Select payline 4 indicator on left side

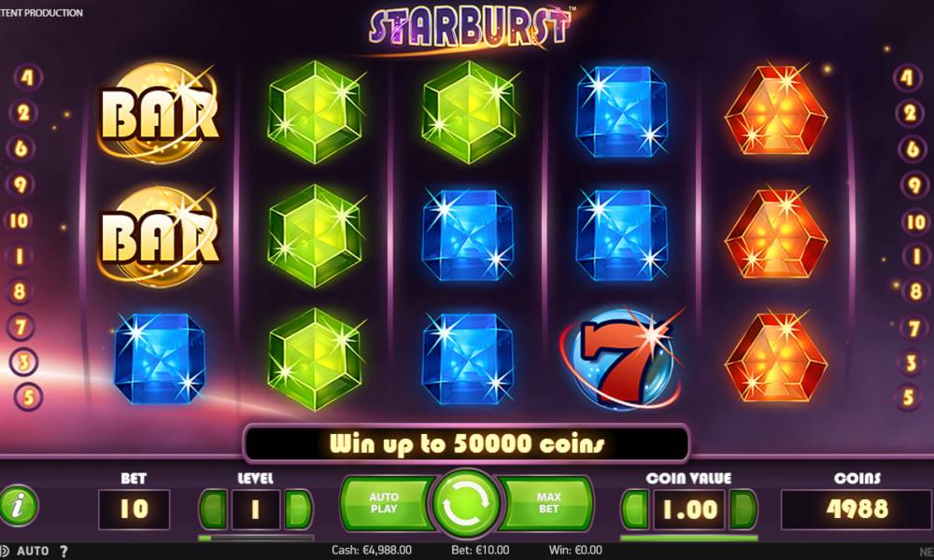(26, 77)
